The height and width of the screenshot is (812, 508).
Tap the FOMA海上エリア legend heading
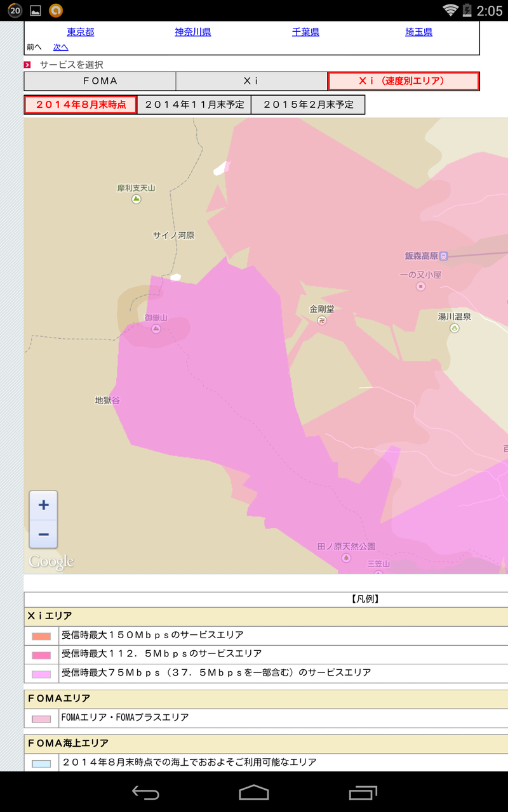pos(68,743)
